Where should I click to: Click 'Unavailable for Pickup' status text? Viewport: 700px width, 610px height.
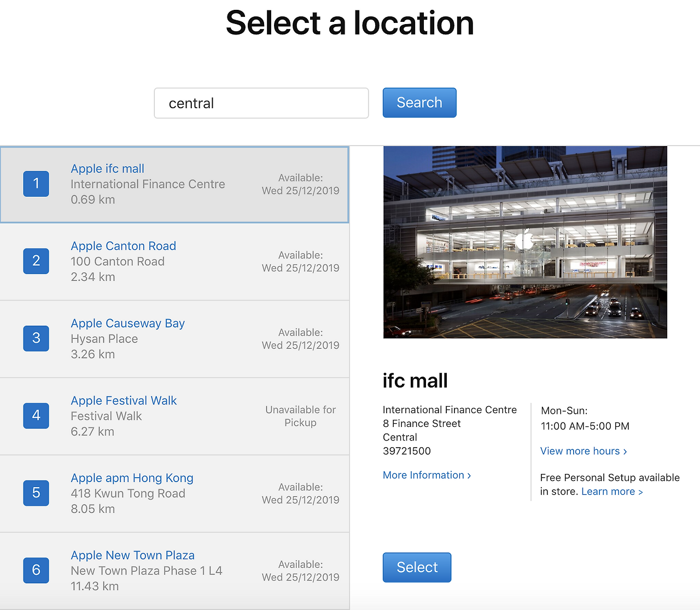300,417
